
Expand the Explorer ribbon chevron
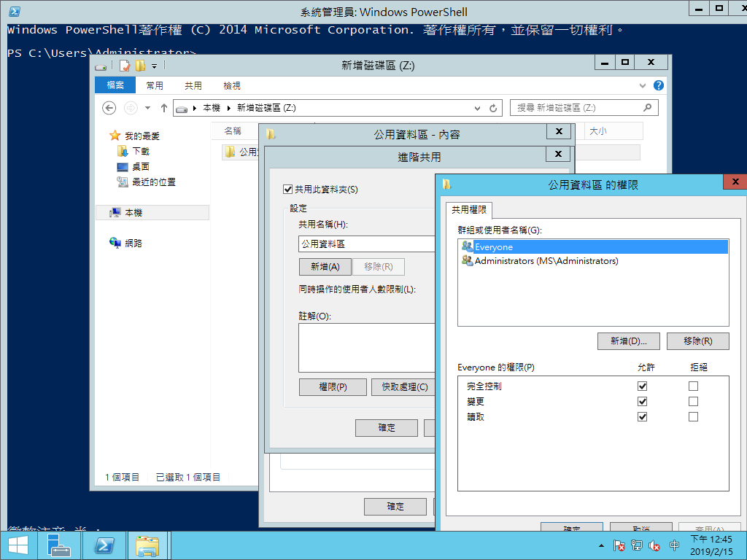643,86
